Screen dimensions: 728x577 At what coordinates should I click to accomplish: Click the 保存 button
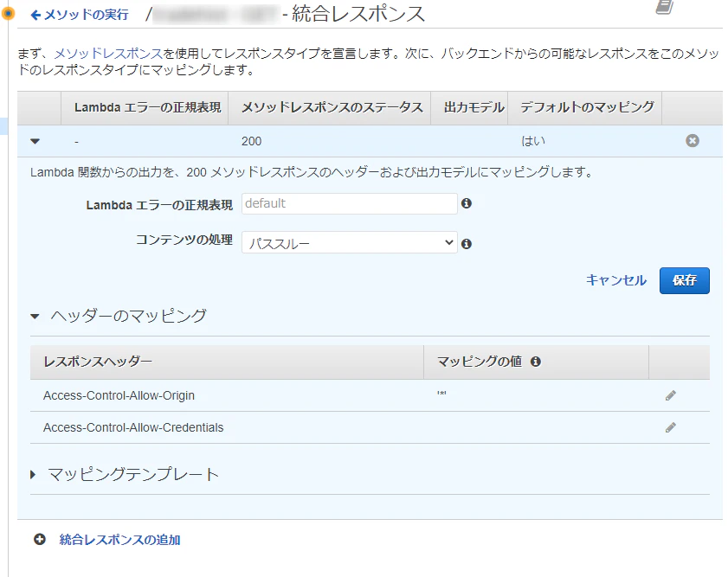685,280
